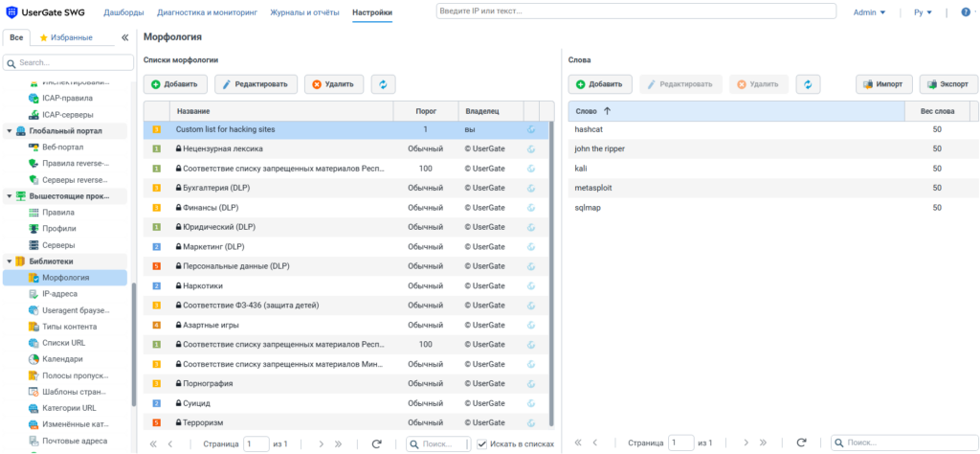Click the ICAP-правила sidebar icon
The image size is (980, 454).
point(33,99)
